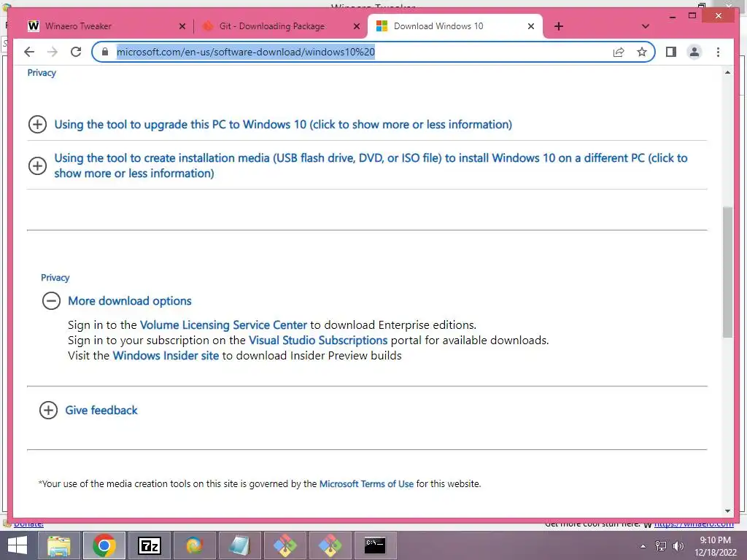Close the Git Downloading Package tab
Screen dimensions: 747x560
point(356,26)
